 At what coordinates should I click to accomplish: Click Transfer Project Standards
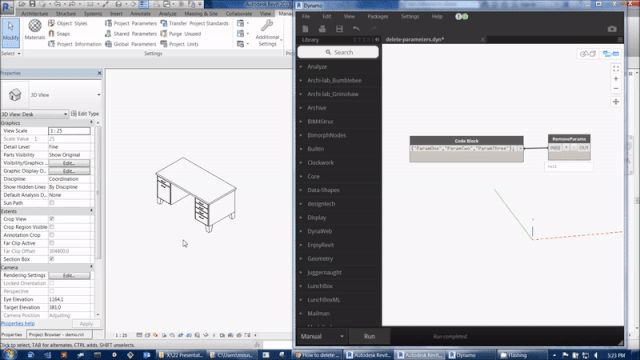(x=194, y=23)
